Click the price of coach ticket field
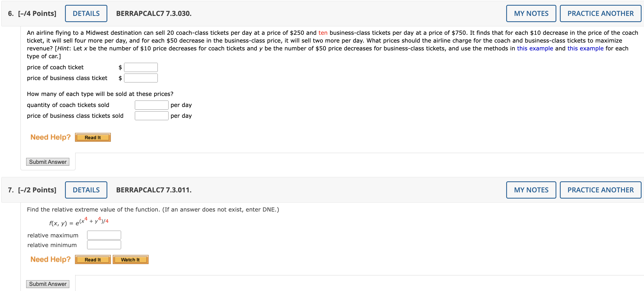Image resolution: width=644 pixels, height=291 pixels. coord(141,67)
